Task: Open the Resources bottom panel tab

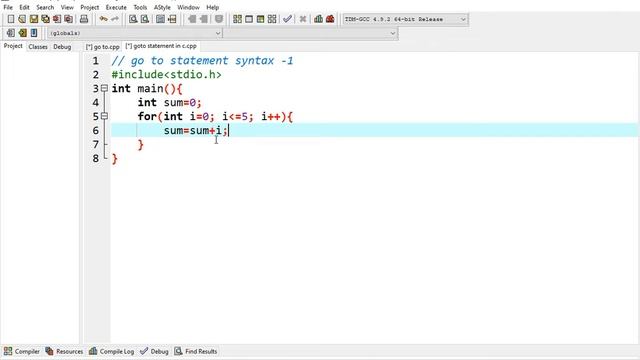Action: [64, 351]
